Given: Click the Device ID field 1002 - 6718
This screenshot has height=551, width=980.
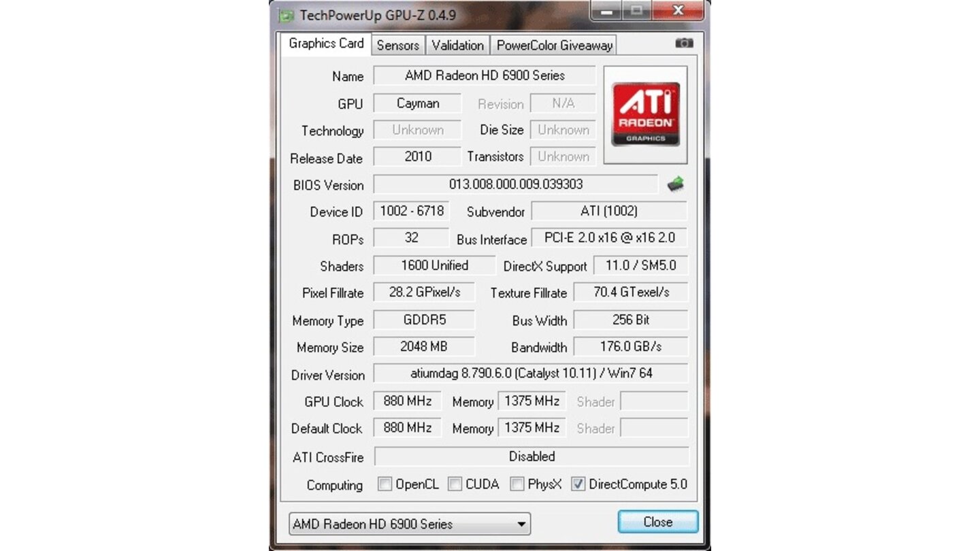Looking at the screenshot, I should click(x=412, y=211).
